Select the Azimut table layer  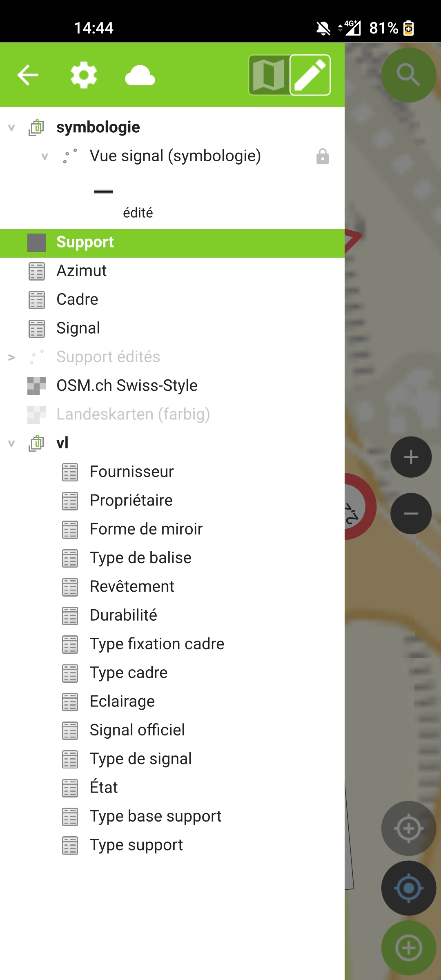pos(82,271)
